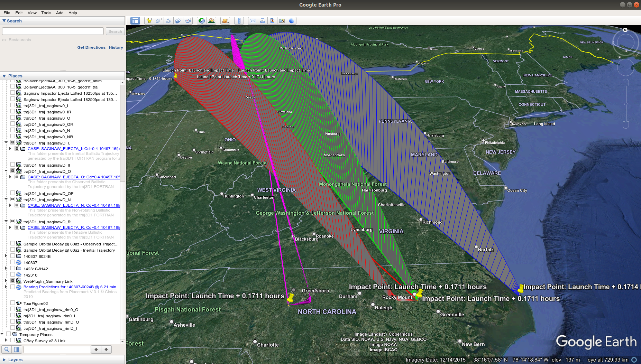
Task: Toggle checkbox for CBay Survey v2.8 Link
Action: tap(13, 340)
